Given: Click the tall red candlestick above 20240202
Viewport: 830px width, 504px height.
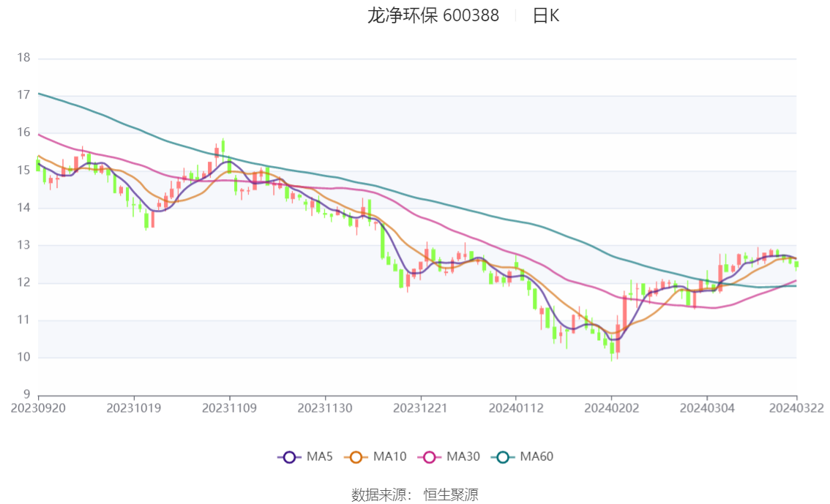Looking at the screenshot, I should point(624,312).
